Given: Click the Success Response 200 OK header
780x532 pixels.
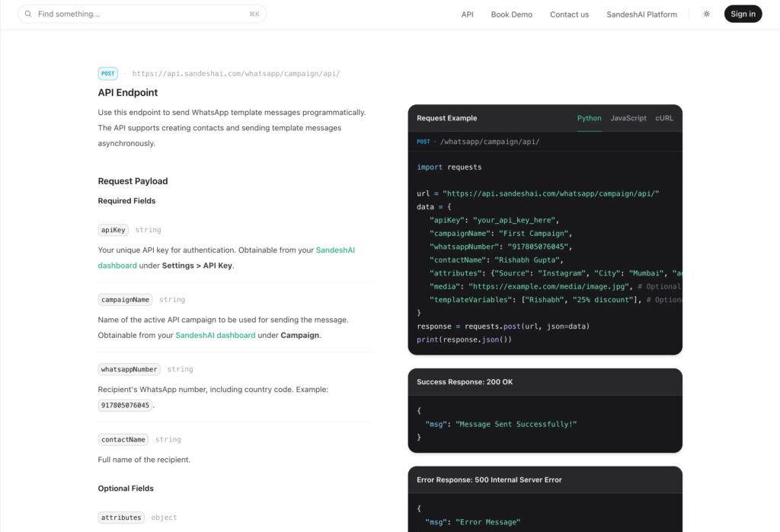Looking at the screenshot, I should (x=465, y=381).
